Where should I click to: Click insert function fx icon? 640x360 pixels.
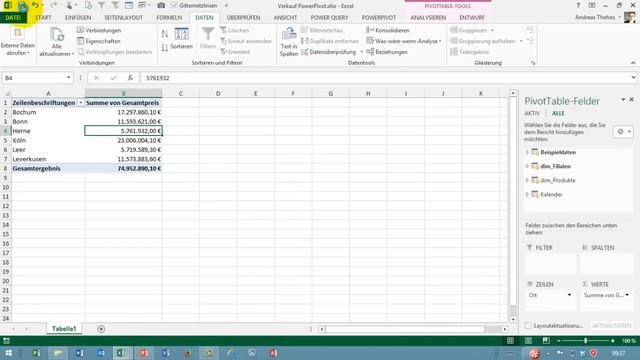[x=130, y=78]
